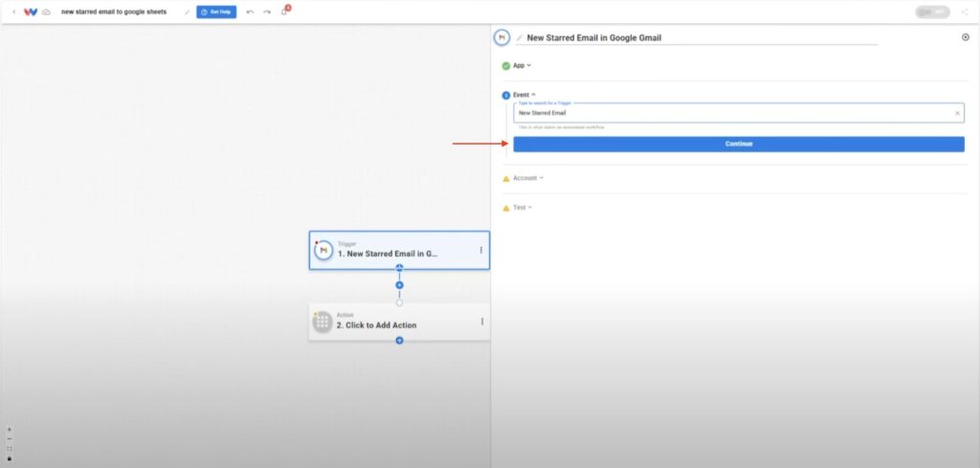This screenshot has height=468, width=980.
Task: Go back using the left arrow icon
Action: click(13, 11)
